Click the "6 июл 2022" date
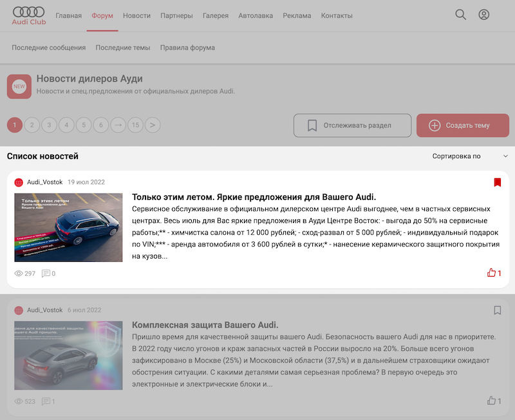This screenshot has height=420, width=515. tap(84, 310)
